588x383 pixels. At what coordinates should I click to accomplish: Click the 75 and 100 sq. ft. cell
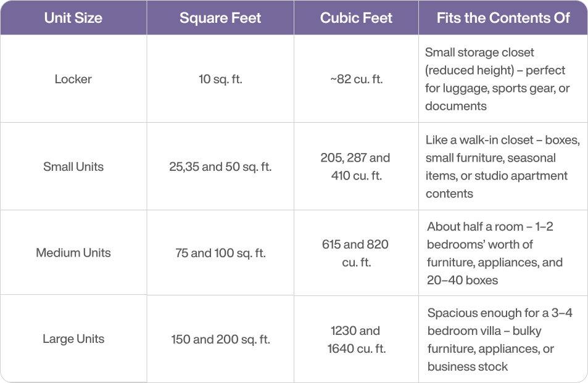[220, 253]
